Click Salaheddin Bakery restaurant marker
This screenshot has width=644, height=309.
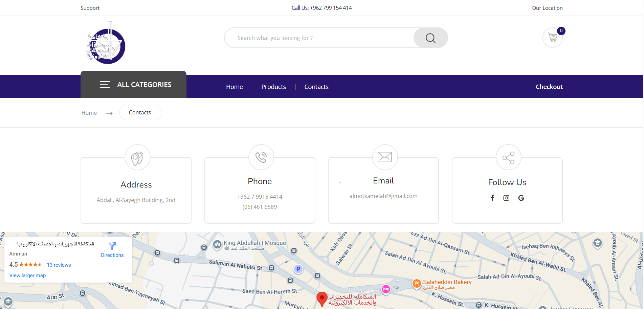click(x=417, y=283)
